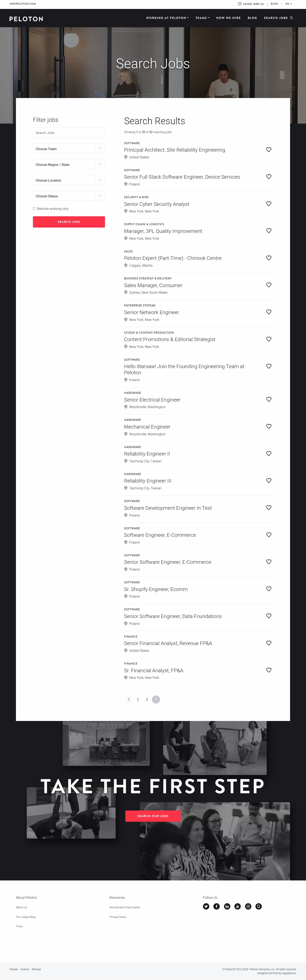This screenshot has height=980, width=306.
Task: Open the Working at Peloton menu
Action: pyautogui.click(x=167, y=18)
